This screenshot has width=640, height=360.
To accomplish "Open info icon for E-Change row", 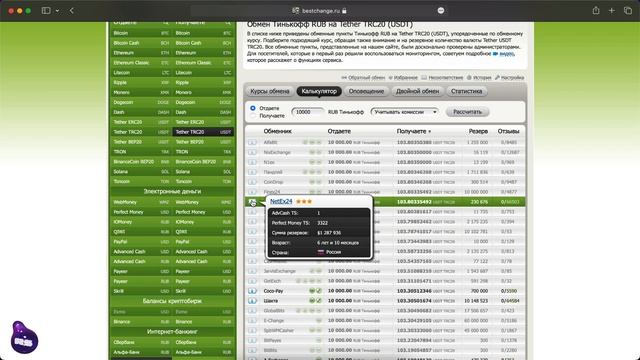I will [252, 320].
